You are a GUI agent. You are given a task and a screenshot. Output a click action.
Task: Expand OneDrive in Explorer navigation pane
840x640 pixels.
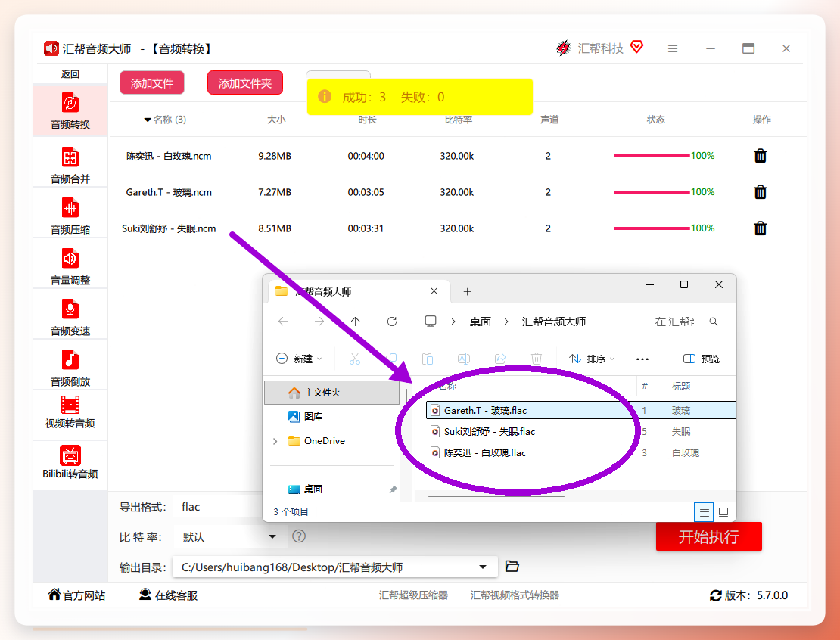275,441
